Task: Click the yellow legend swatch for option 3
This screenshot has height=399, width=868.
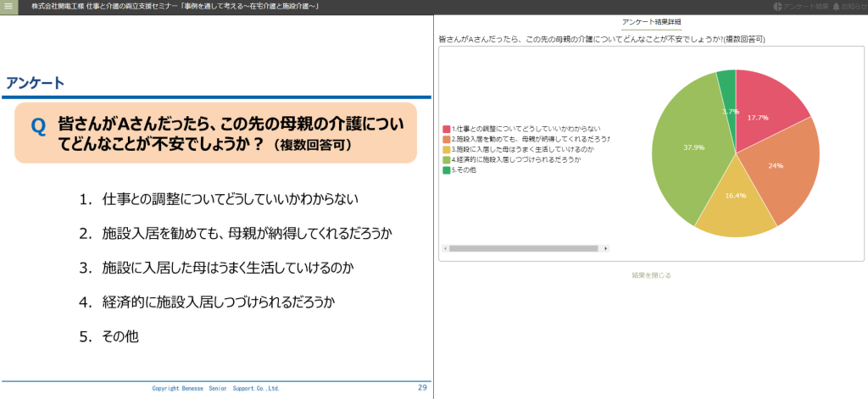Action: coord(446,149)
